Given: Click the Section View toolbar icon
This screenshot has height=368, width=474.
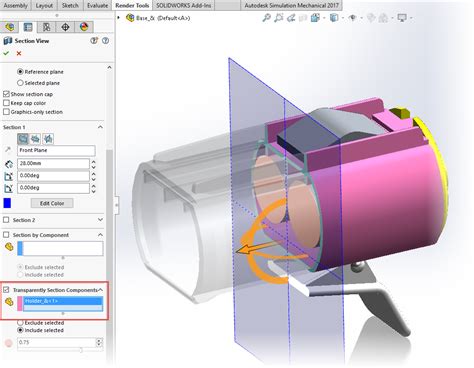Looking at the screenshot, I should (303, 18).
